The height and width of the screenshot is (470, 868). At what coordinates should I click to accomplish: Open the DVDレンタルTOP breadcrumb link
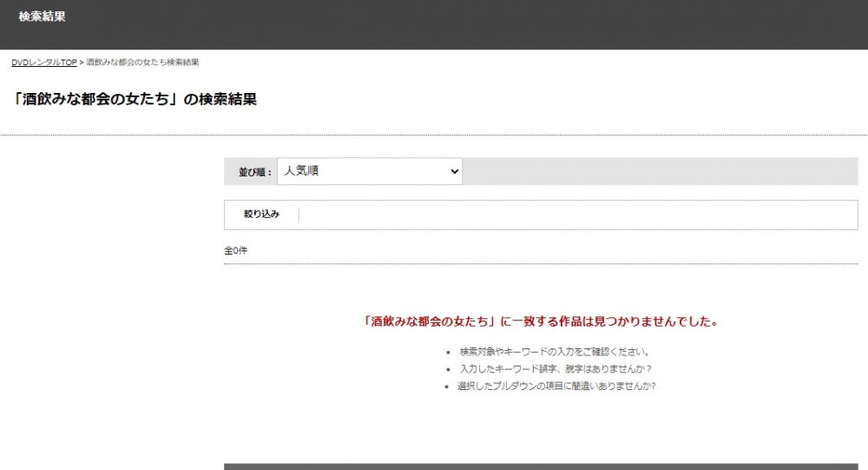click(43, 63)
